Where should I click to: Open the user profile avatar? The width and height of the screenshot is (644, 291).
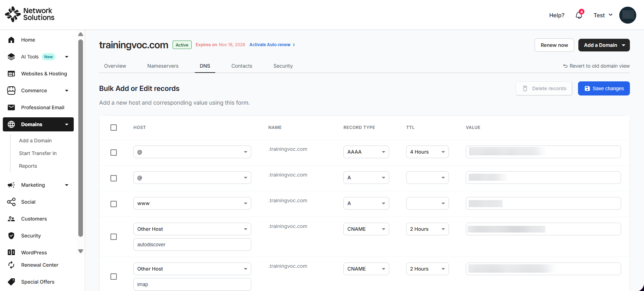click(627, 15)
